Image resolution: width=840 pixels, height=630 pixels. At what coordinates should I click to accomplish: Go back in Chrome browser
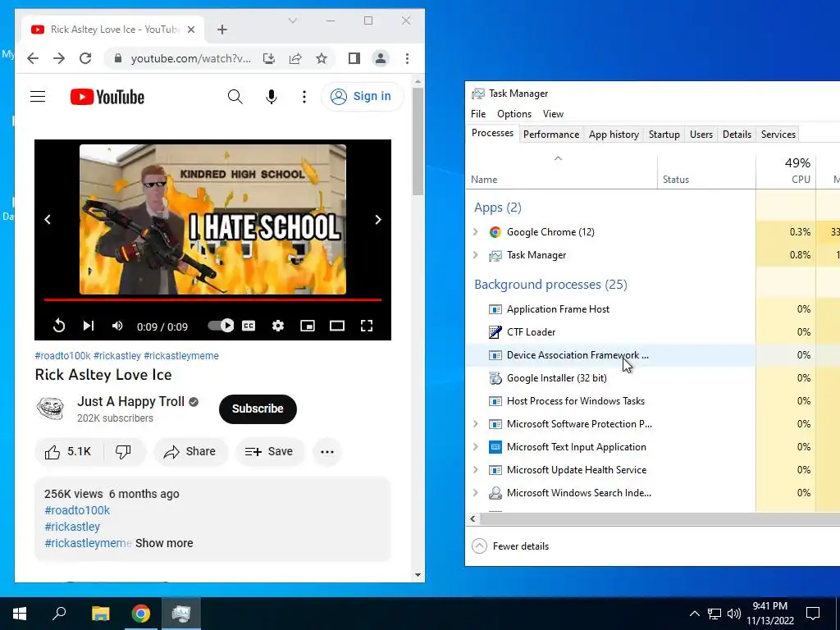coord(33,58)
